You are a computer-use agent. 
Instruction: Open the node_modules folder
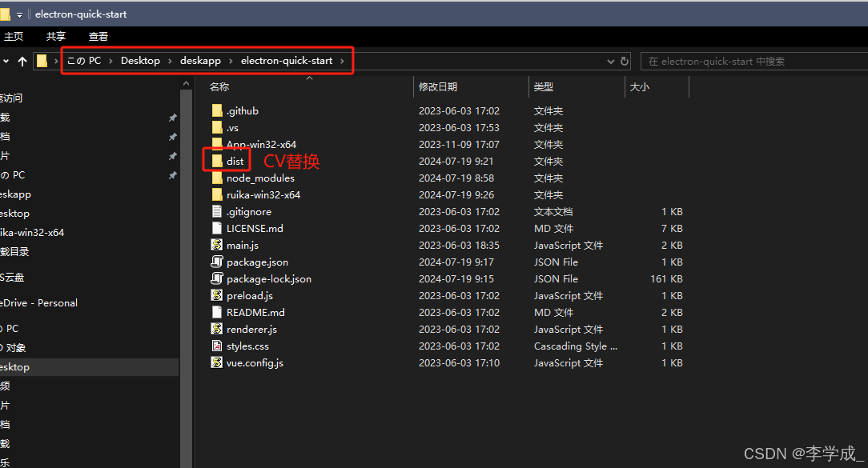[x=259, y=178]
